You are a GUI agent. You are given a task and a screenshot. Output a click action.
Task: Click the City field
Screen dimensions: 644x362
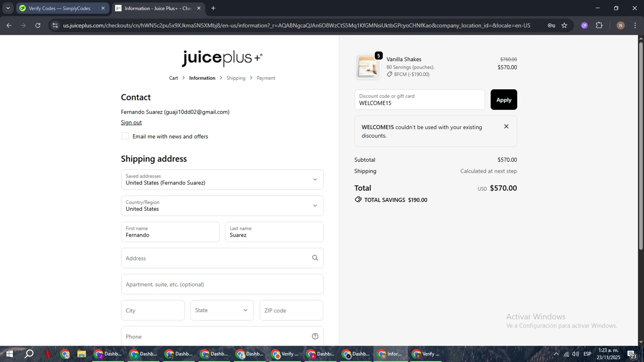pyautogui.click(x=153, y=311)
